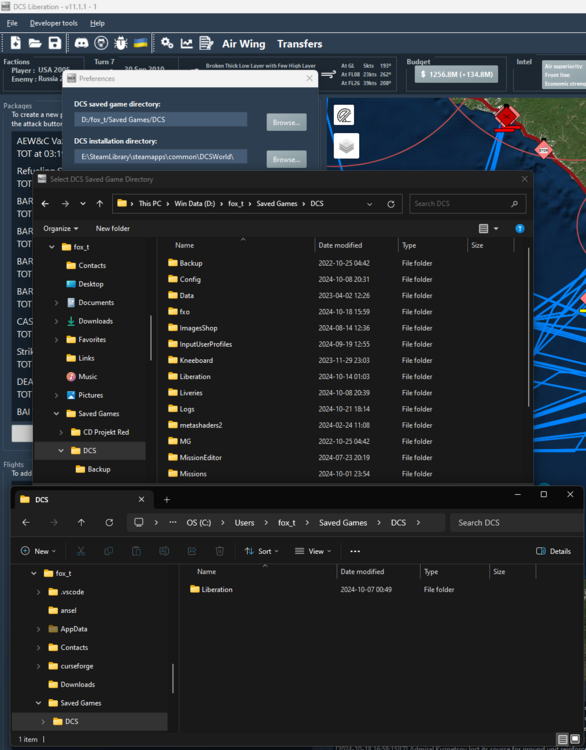Click the Ukraine flag icon
Image resolution: width=586 pixels, height=750 pixels.
140,44
